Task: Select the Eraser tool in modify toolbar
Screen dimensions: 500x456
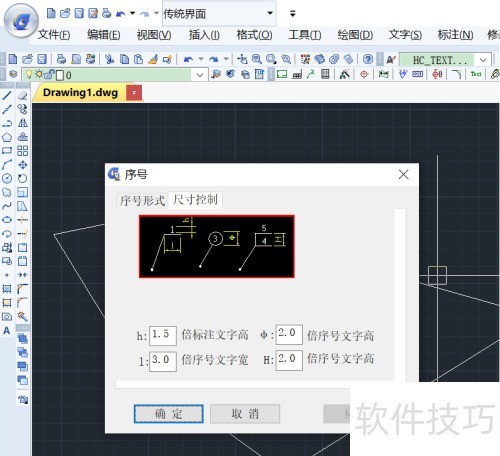Action: pyautogui.click(x=22, y=96)
